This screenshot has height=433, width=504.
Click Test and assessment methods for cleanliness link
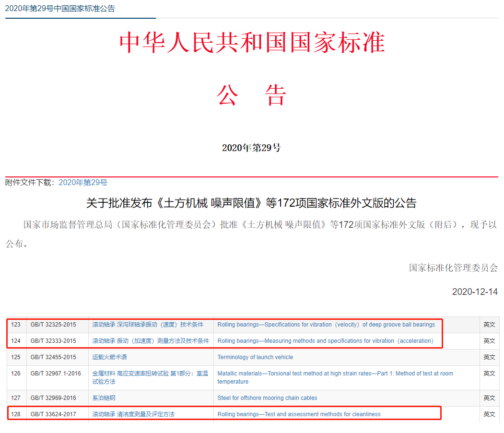click(299, 414)
